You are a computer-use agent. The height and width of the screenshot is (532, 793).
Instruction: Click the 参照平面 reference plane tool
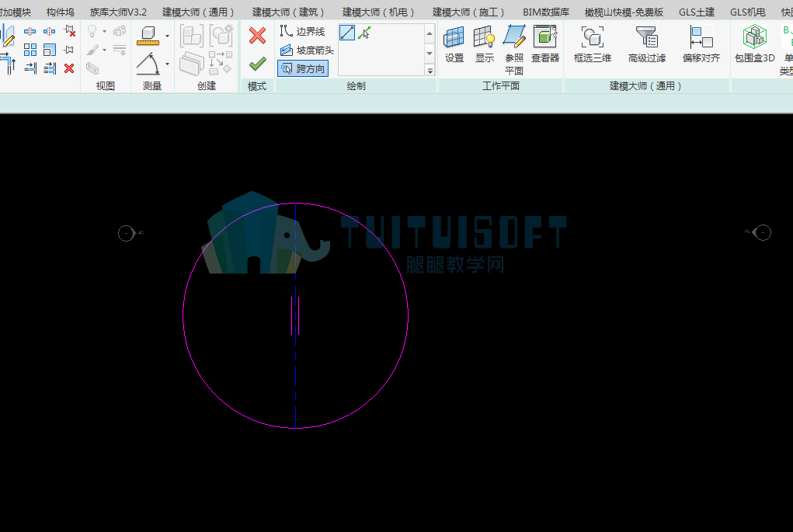tap(514, 50)
